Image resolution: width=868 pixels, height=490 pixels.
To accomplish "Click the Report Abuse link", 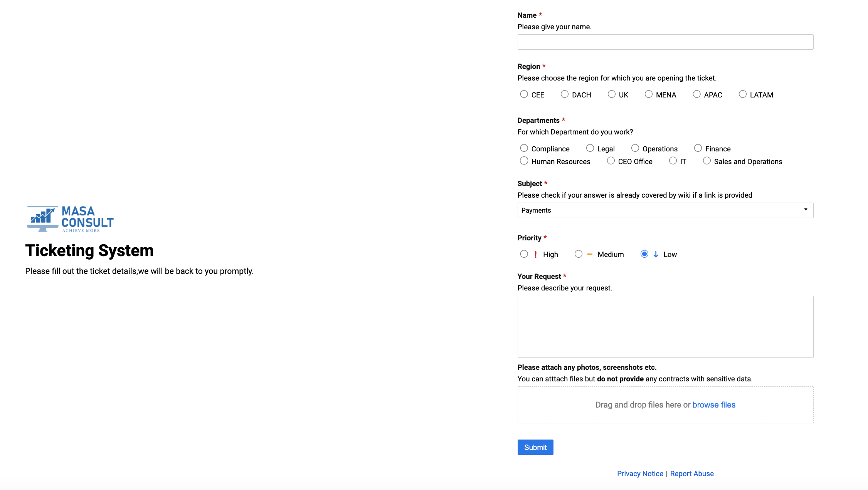I will point(691,473).
